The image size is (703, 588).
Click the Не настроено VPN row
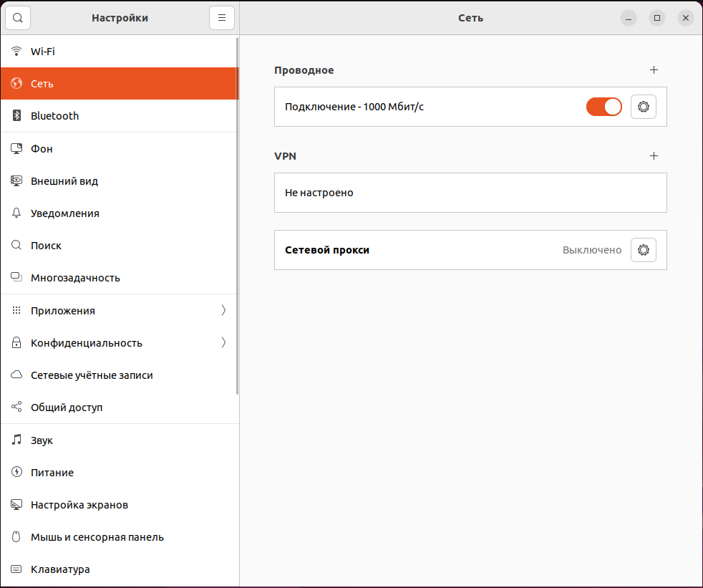point(470,193)
